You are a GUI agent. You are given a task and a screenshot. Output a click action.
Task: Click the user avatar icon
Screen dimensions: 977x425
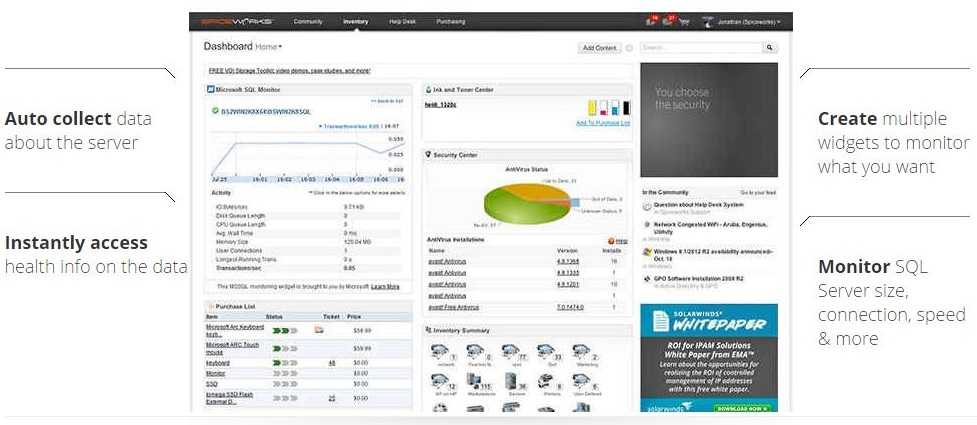coord(708,22)
